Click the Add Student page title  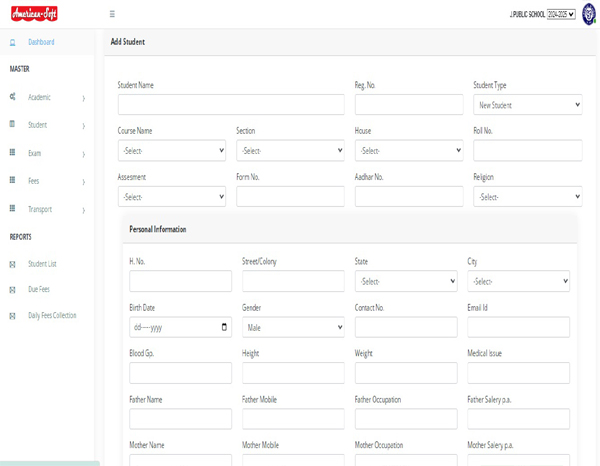pyautogui.click(x=127, y=42)
